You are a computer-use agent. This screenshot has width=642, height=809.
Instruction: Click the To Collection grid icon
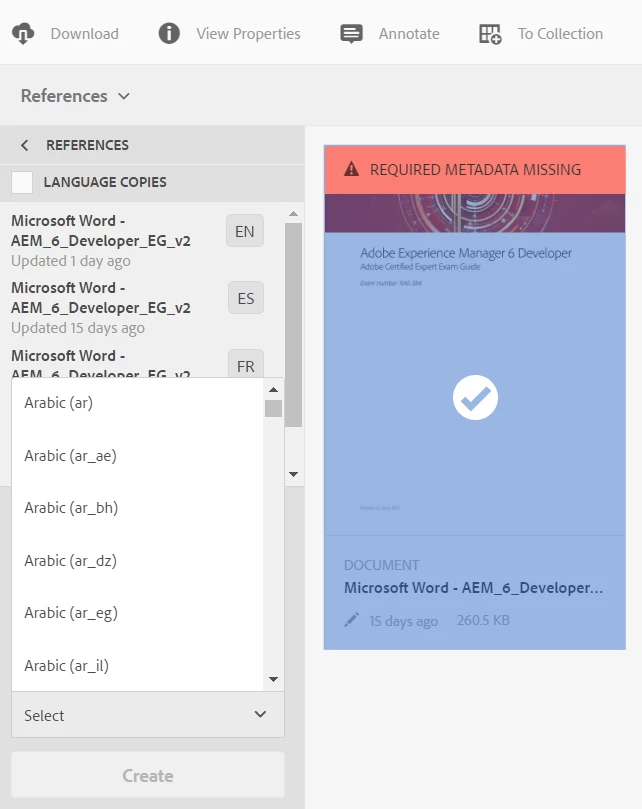pos(490,34)
